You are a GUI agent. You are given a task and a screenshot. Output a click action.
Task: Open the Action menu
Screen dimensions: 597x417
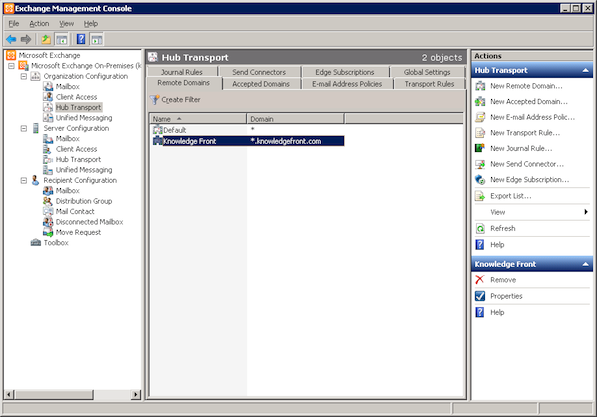pos(39,24)
